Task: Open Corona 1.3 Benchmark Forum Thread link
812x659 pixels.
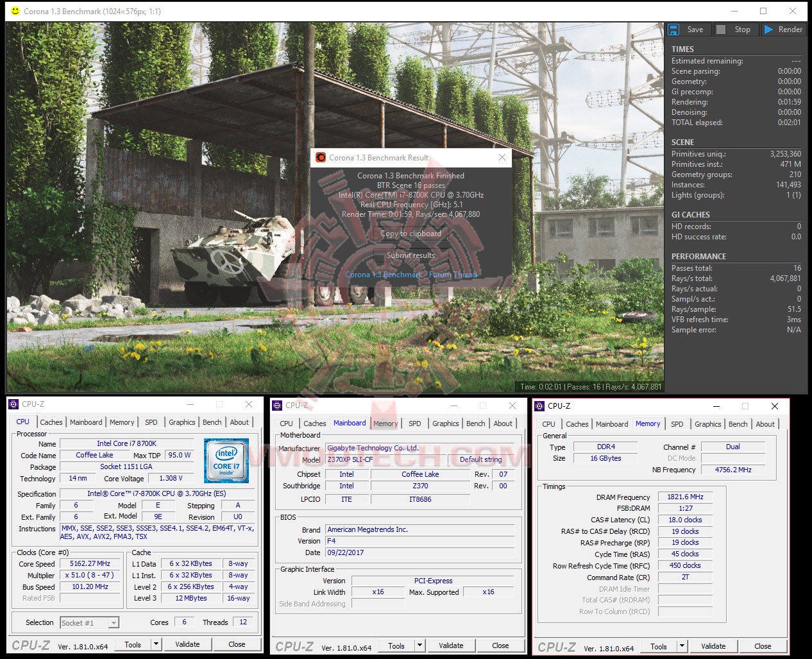Action: [x=411, y=274]
